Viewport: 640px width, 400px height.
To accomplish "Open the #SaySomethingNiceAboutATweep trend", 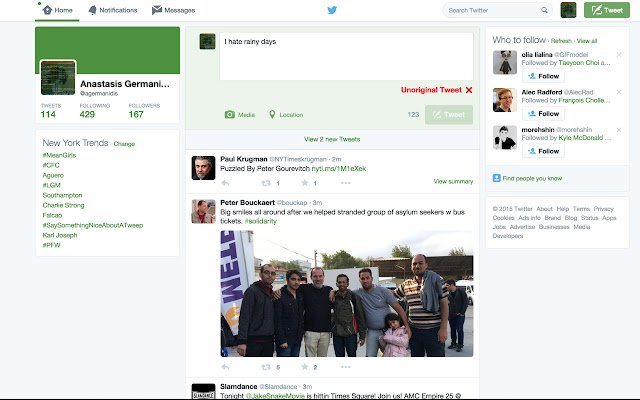I will (93, 225).
